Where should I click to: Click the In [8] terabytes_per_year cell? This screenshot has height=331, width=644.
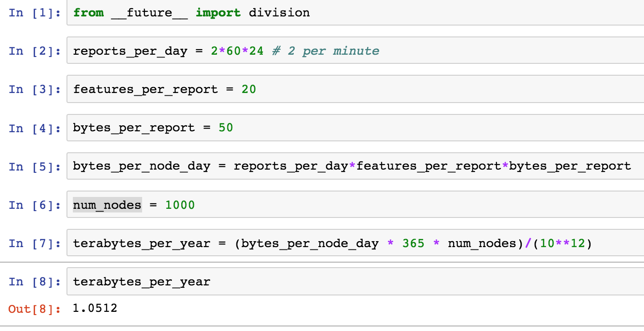355,281
